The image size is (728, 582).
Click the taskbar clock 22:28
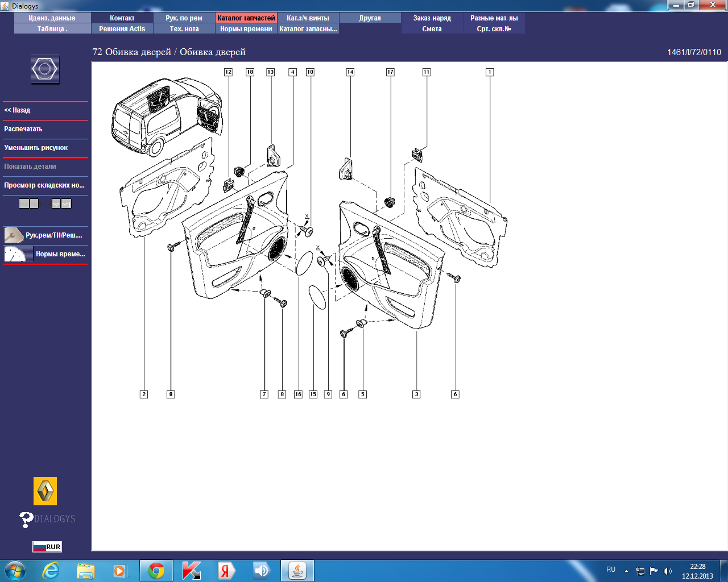pyautogui.click(x=697, y=567)
